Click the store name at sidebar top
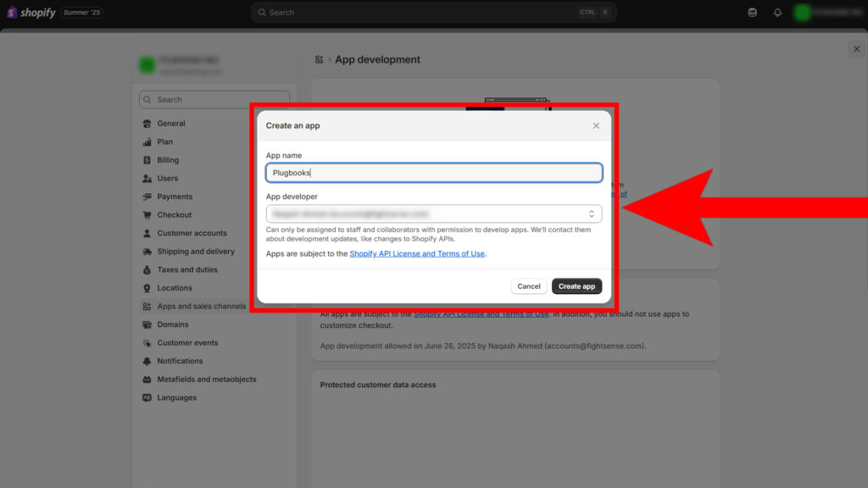 click(189, 60)
